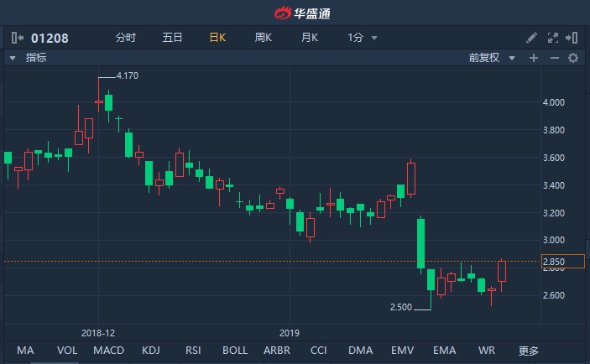Click the last candlestick near 2.850
Viewport: 590px width, 364px height.
pyautogui.click(x=502, y=274)
